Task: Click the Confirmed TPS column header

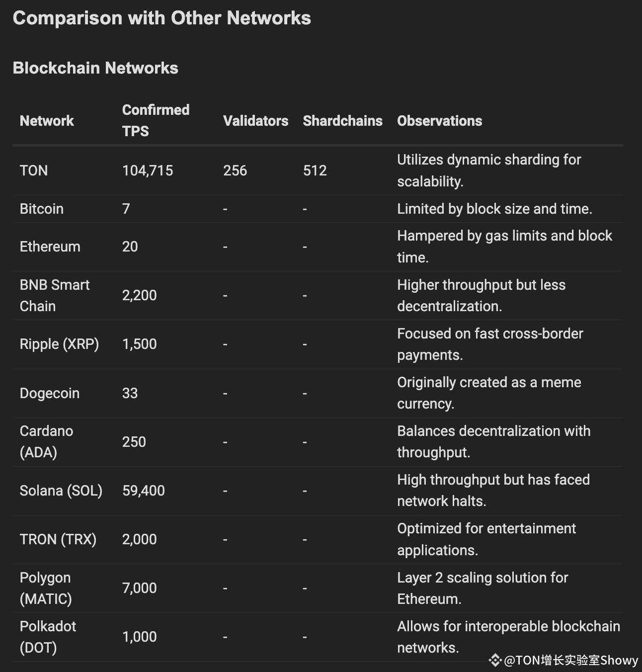Action: 156,120
